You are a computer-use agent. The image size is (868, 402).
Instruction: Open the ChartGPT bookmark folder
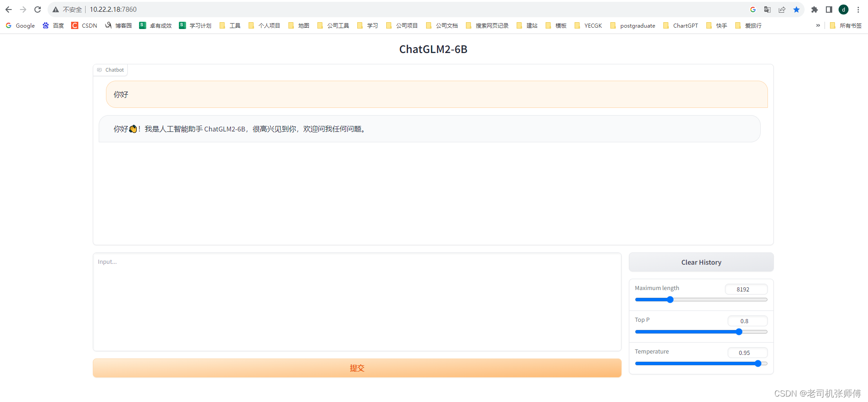(681, 26)
